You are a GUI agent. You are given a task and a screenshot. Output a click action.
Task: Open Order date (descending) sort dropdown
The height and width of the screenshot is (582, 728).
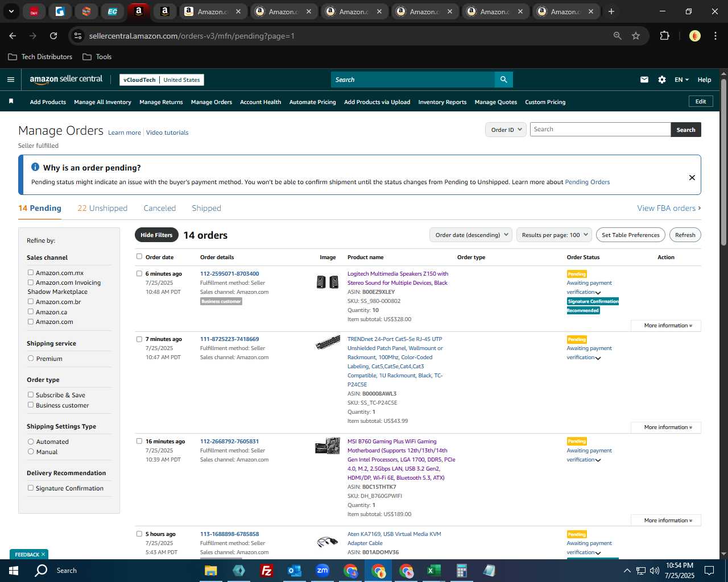471,235
